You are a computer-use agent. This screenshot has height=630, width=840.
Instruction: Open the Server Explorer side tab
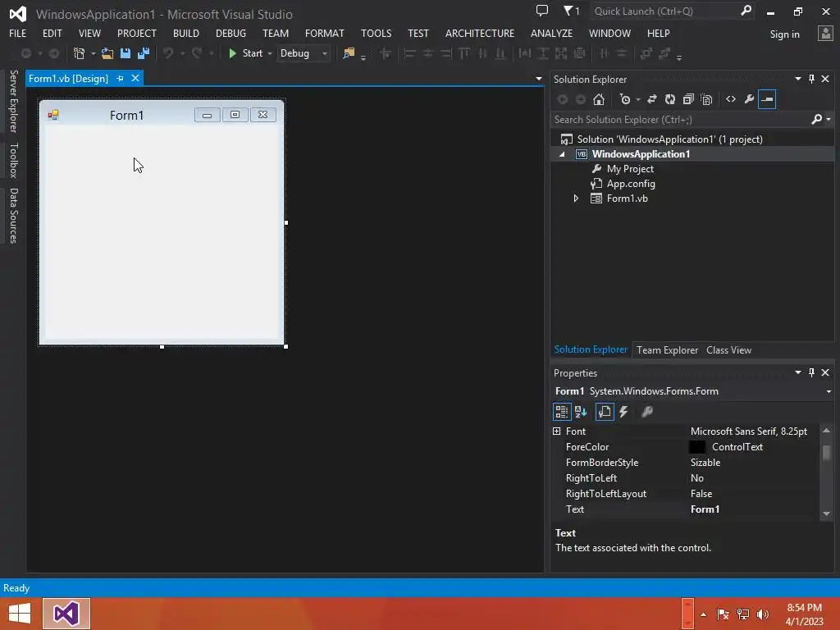13,101
